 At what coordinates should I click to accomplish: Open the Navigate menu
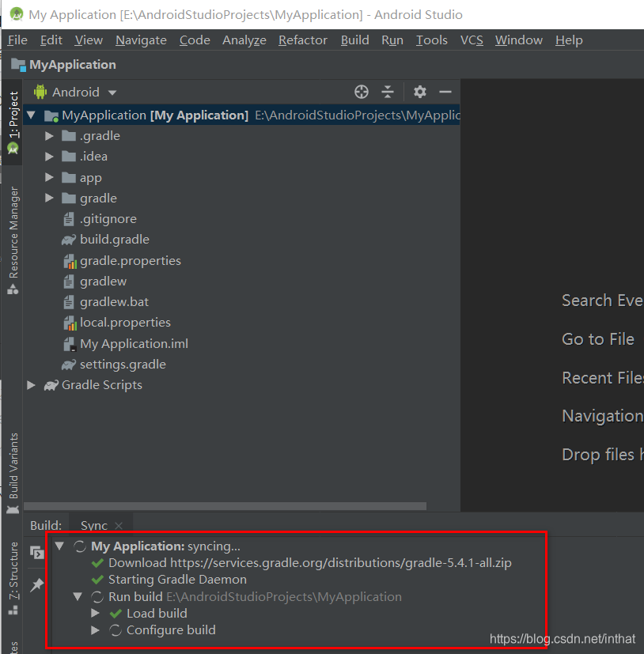pos(141,40)
